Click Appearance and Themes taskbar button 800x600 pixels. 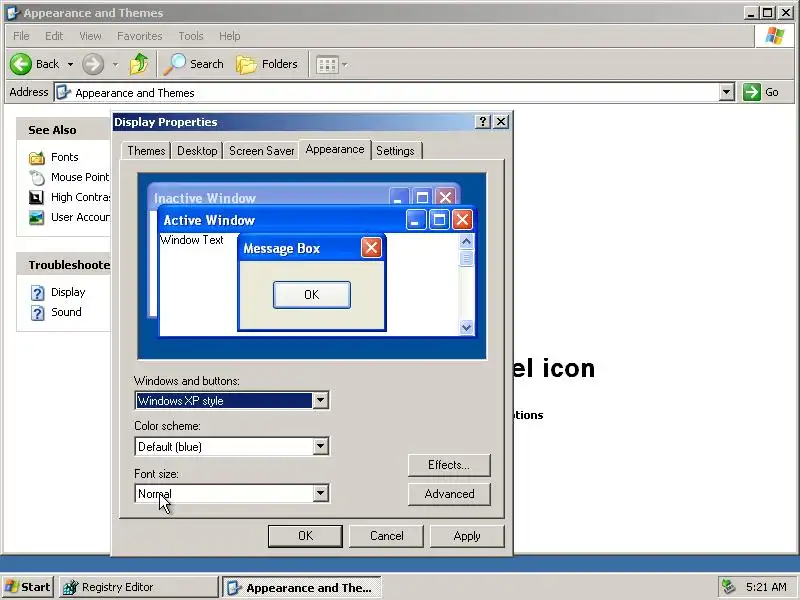point(302,587)
